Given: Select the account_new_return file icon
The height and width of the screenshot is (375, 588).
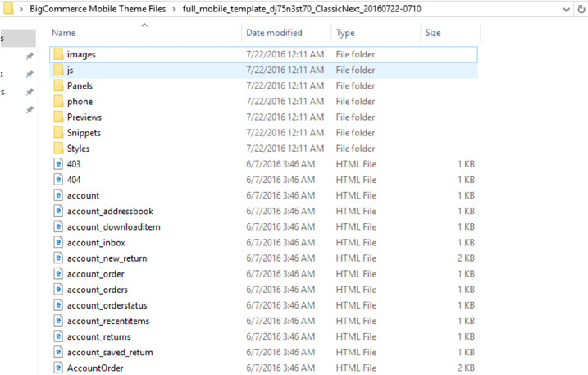Looking at the screenshot, I should click(x=58, y=258).
